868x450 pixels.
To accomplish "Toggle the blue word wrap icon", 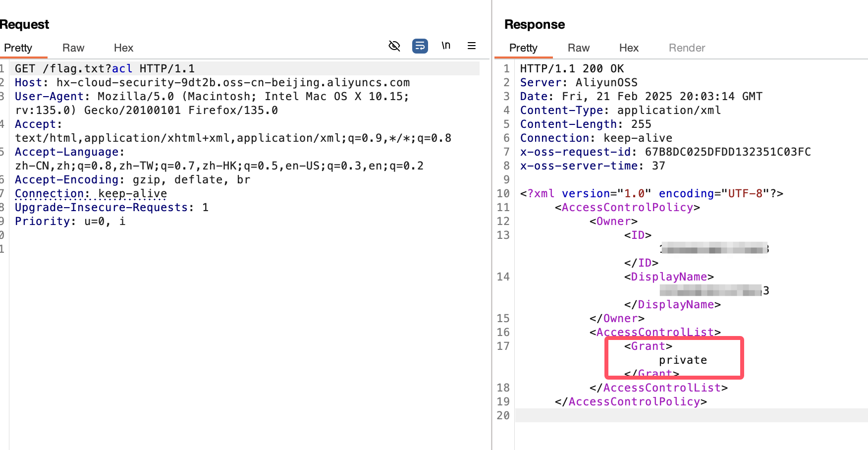I will (420, 46).
